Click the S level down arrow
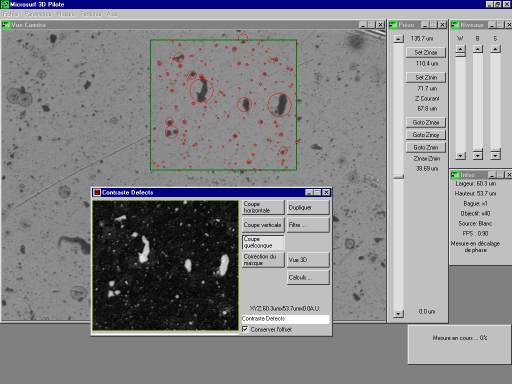Viewport: 512px width, 384px height. coord(495,156)
